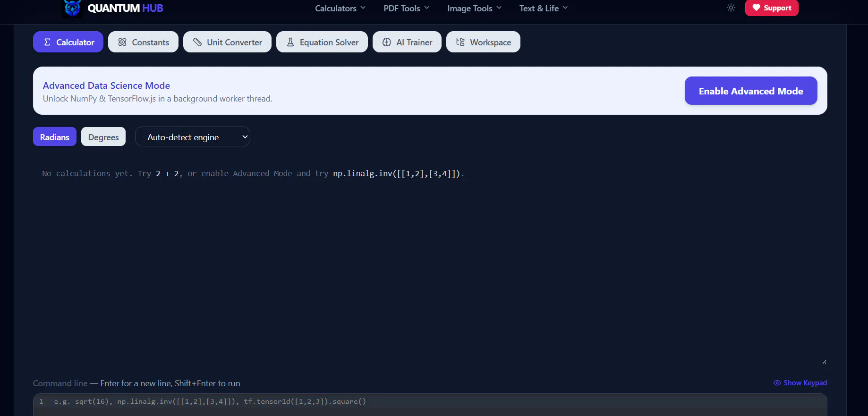Open the Text & Life menu
The height and width of the screenshot is (416, 868).
click(x=543, y=8)
